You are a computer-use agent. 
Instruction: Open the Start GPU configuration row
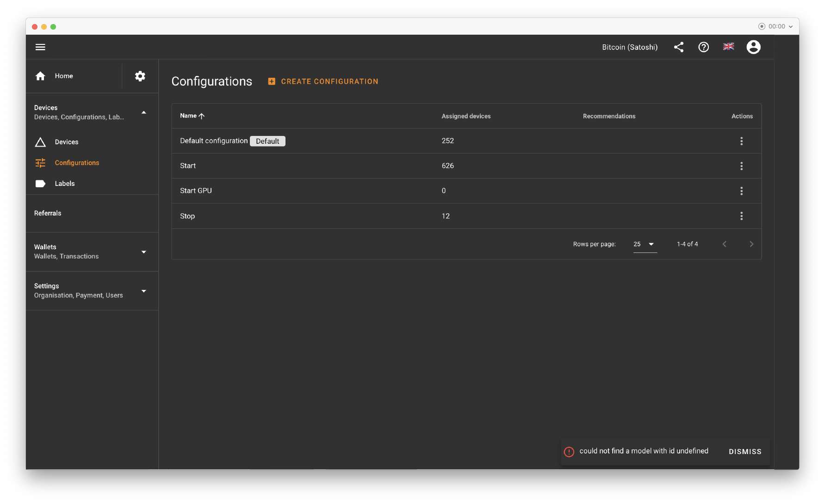(x=466, y=191)
